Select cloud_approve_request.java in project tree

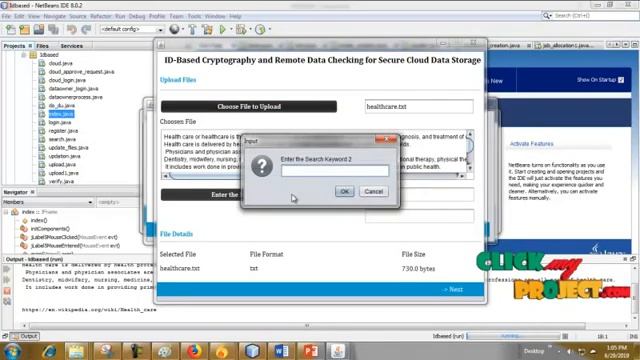tap(81, 72)
